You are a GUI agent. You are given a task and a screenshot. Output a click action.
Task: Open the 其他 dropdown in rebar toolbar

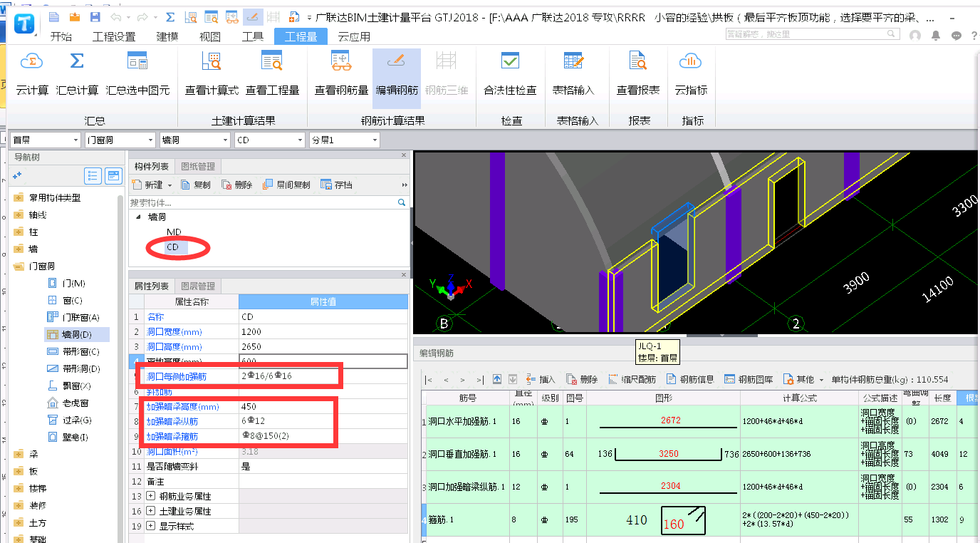pos(803,379)
